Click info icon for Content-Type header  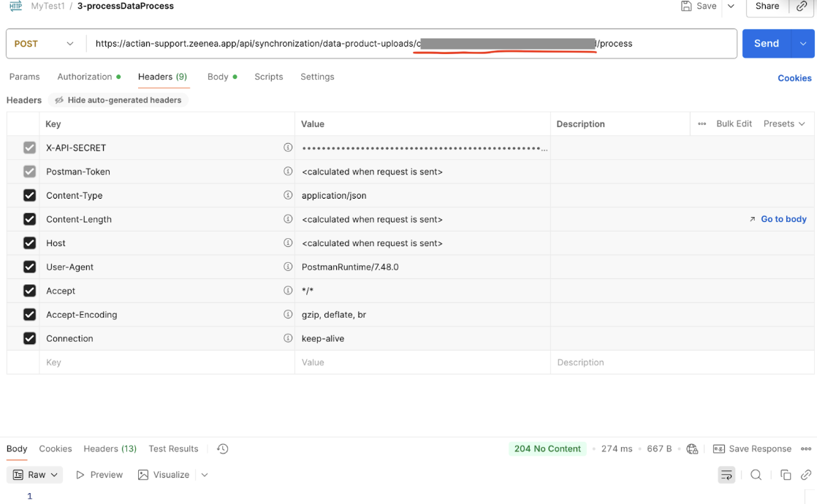tap(288, 195)
